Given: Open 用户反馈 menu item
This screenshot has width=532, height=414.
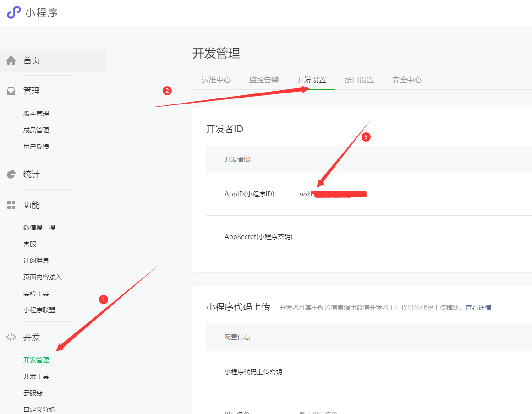Looking at the screenshot, I should 36,147.
